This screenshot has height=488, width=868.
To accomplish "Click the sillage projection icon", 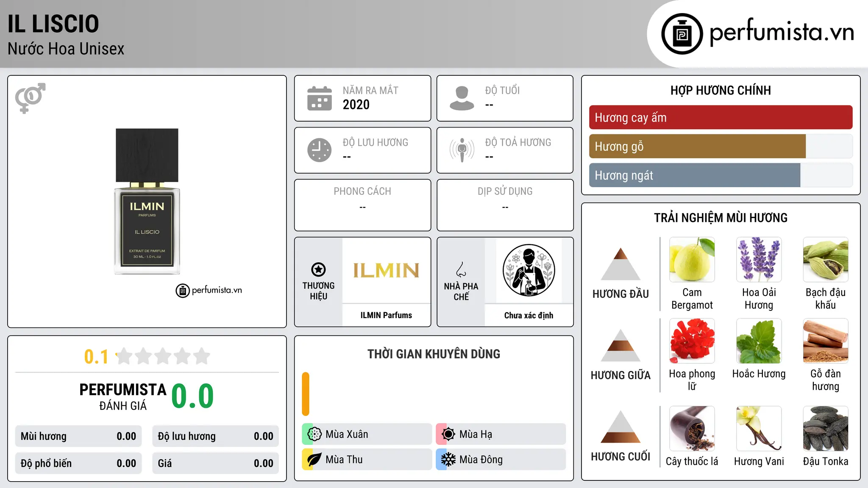I will 462,150.
